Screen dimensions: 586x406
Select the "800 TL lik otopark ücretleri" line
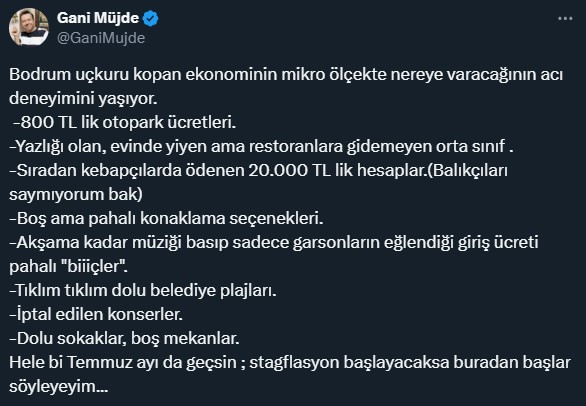[x=125, y=123]
